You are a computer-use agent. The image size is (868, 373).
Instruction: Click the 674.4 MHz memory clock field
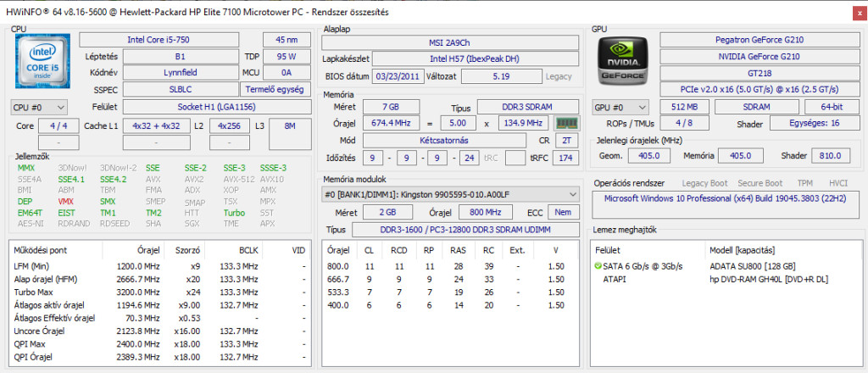pos(392,123)
